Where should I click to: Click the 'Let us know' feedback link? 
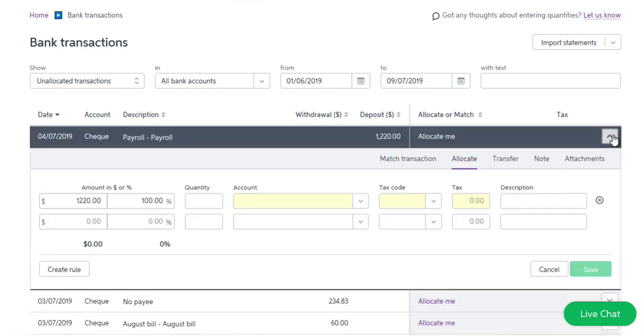[x=602, y=15]
